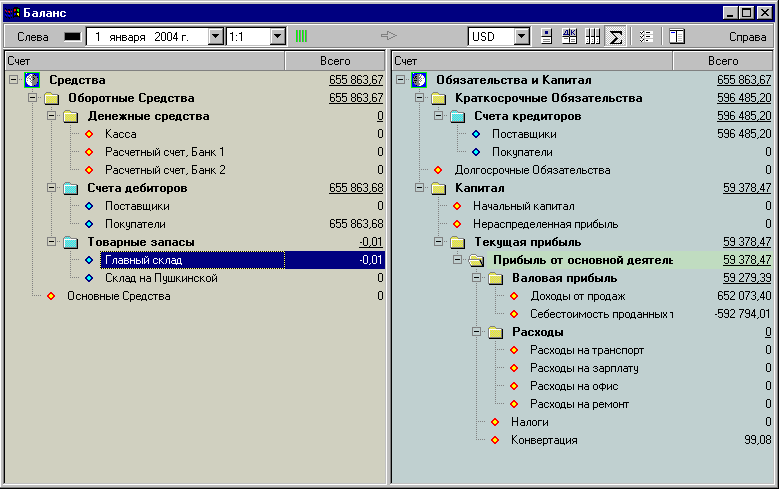Screen dimensions: 779x489
Task: Select the Склад на Пушкинской row
Action: [x=161, y=278]
